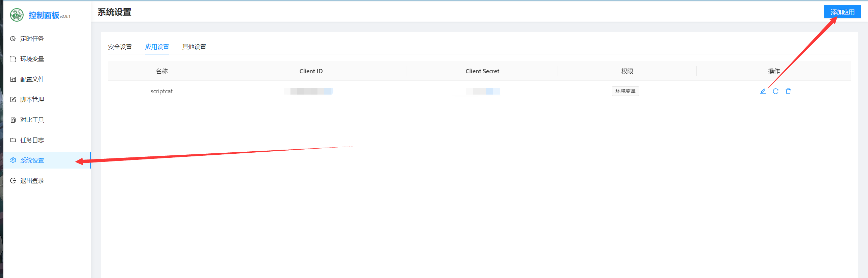Viewport: 868px width, 278px height.
Task: Delete the scriptcat app with trash icon
Action: [788, 91]
